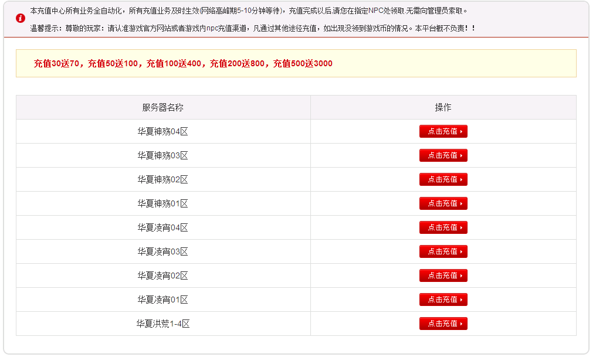Select the 华夏洪荒1-4区 server name cell

[x=162, y=324]
